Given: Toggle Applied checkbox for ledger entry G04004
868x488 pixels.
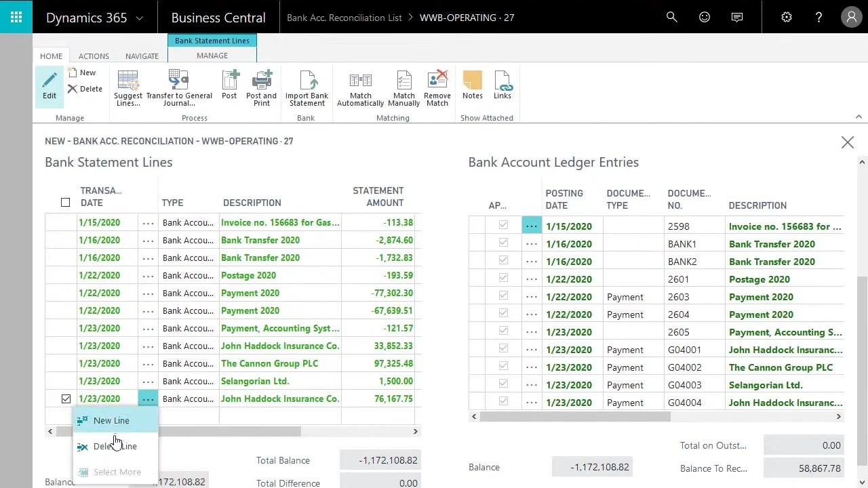Looking at the screenshot, I should (x=503, y=401).
